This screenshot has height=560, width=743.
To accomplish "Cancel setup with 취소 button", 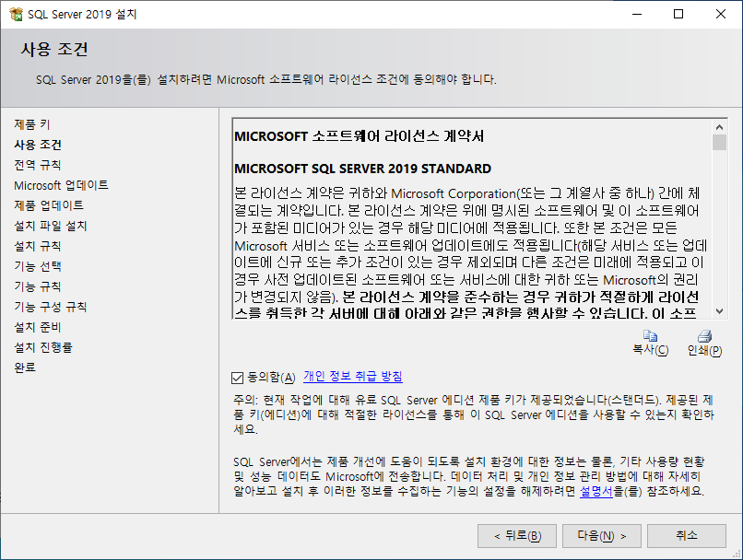I will pyautogui.click(x=687, y=536).
